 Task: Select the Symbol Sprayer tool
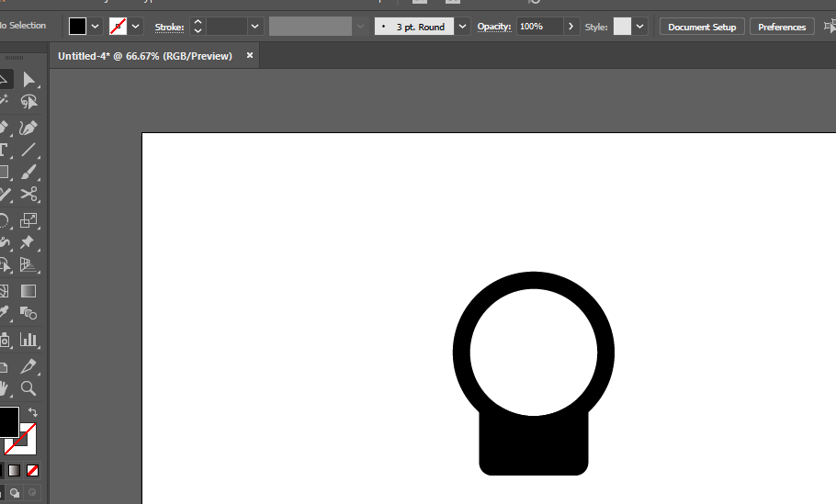pyautogui.click(x=5, y=340)
